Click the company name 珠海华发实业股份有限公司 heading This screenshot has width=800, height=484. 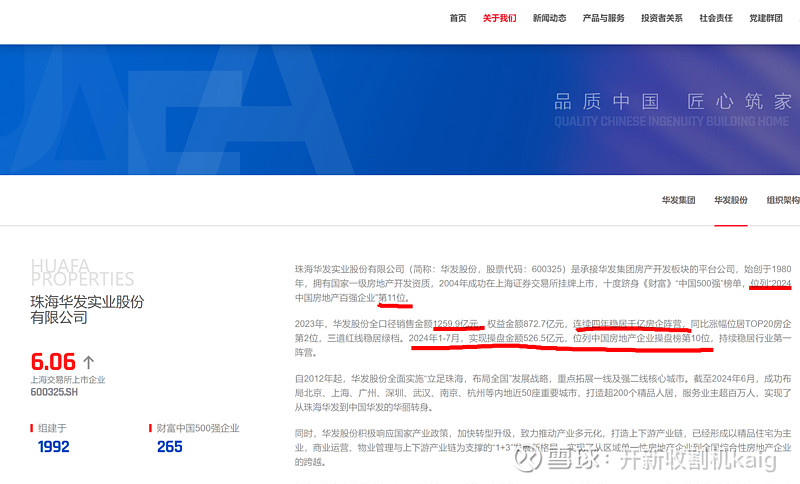(x=87, y=310)
